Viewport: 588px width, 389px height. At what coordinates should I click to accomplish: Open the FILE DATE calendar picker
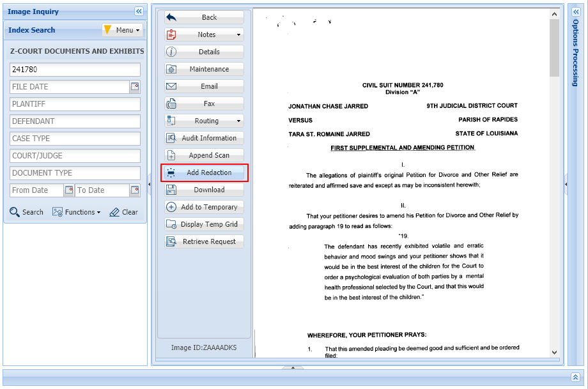click(134, 86)
